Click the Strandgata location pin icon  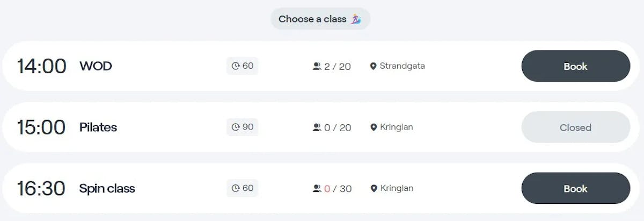(374, 66)
